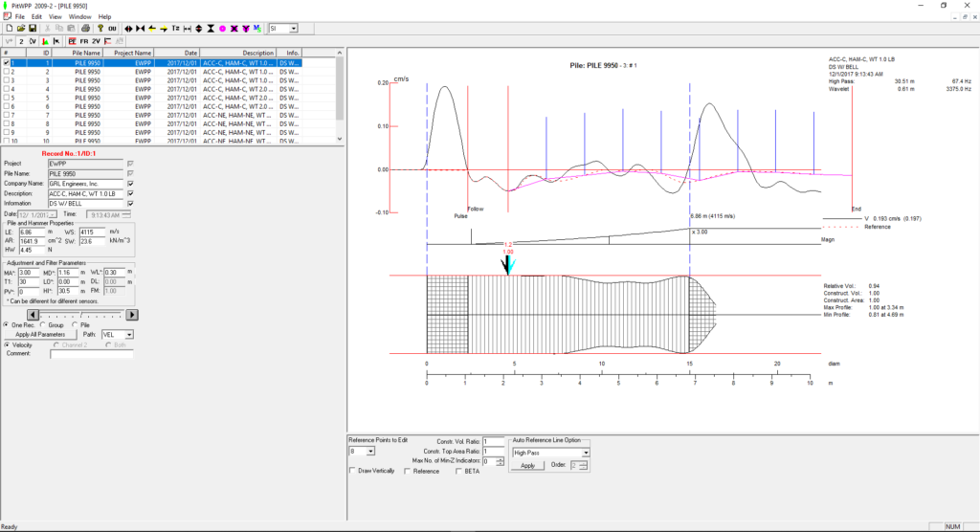Click the 2V toolbar icon
Image resolution: width=980 pixels, height=532 pixels.
[x=96, y=42]
